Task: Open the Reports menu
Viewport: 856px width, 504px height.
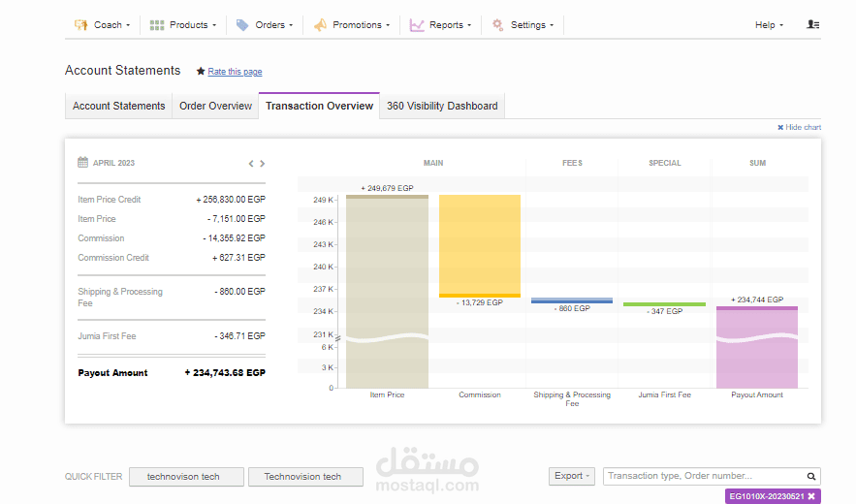Action: (x=440, y=24)
